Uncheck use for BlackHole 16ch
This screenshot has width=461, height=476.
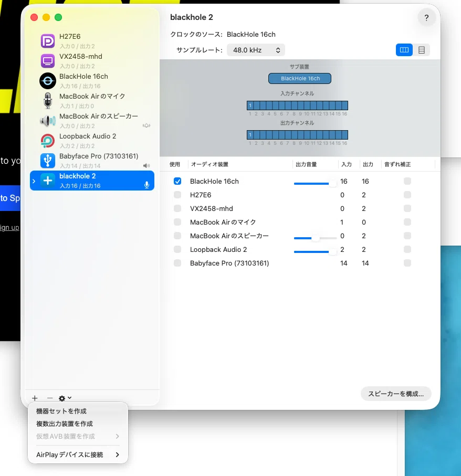[177, 181]
